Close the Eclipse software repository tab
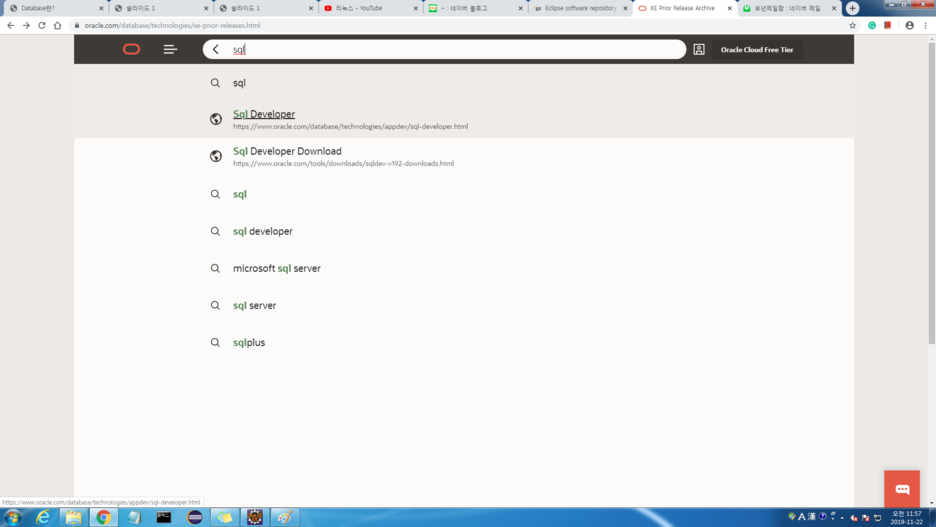Image resolution: width=936 pixels, height=527 pixels. pyautogui.click(x=625, y=8)
